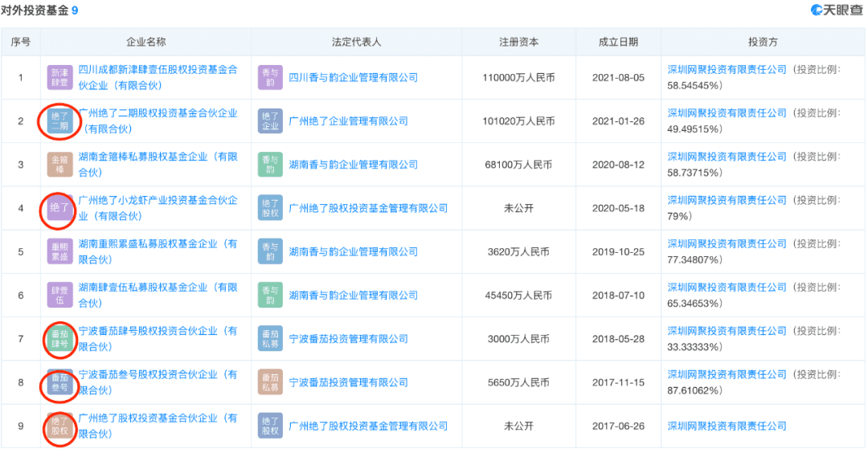Open 湖南重熙累盛私募股权基金企业 link
The width and height of the screenshot is (868, 461).
158,252
